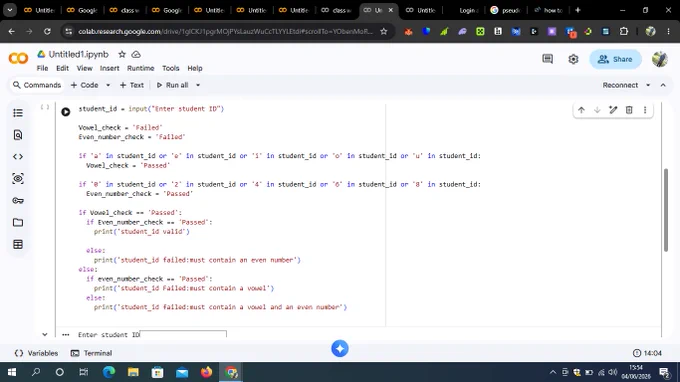
Task: Go back in browser history
Action: 12,31
